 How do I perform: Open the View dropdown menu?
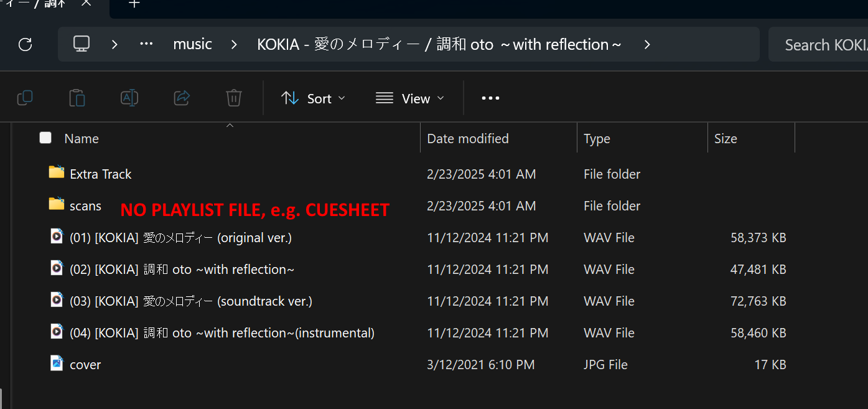[x=411, y=98]
